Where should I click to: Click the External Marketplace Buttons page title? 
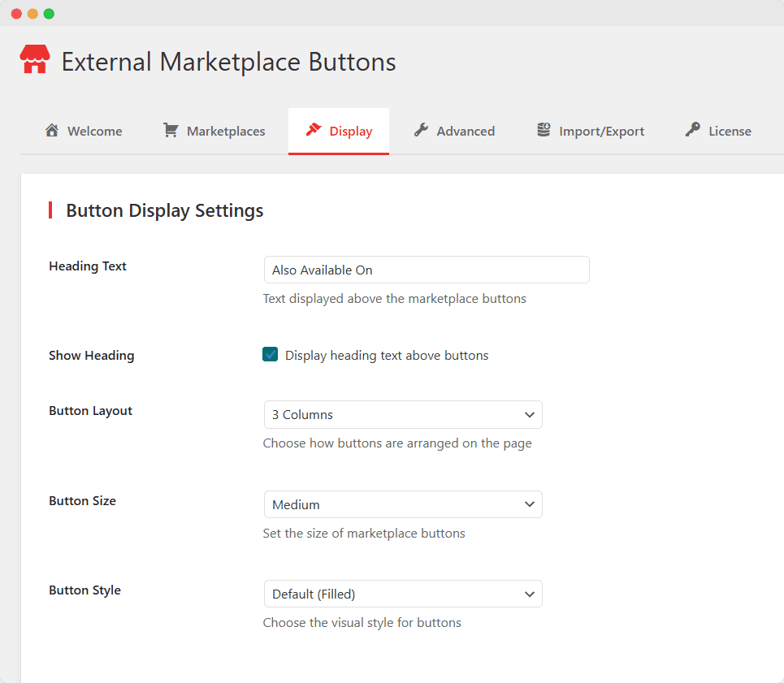(x=227, y=62)
